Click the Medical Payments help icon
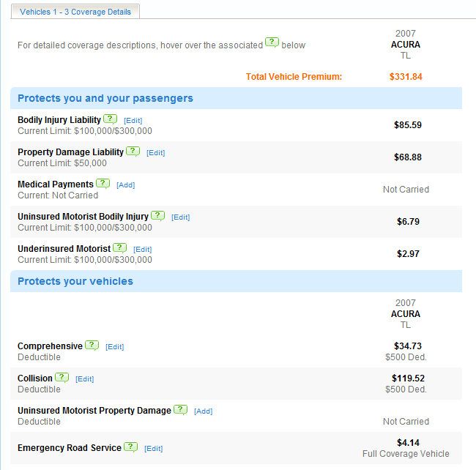The height and width of the screenshot is (470, 476). [x=103, y=183]
